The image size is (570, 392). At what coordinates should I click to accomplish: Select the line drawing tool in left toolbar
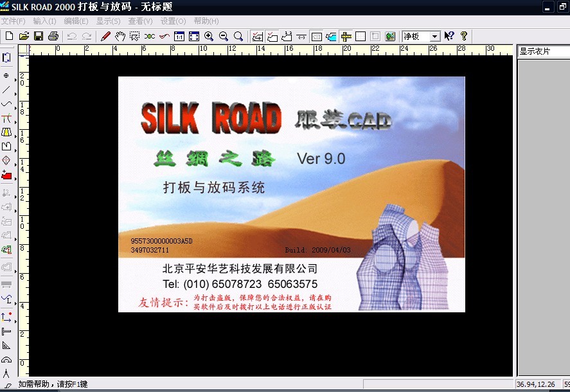6,89
